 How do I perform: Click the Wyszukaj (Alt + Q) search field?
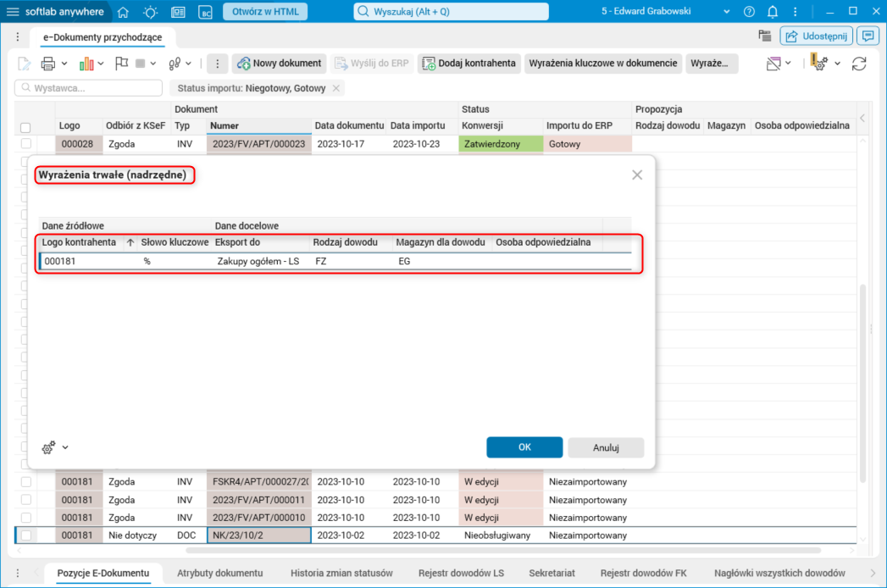(451, 12)
